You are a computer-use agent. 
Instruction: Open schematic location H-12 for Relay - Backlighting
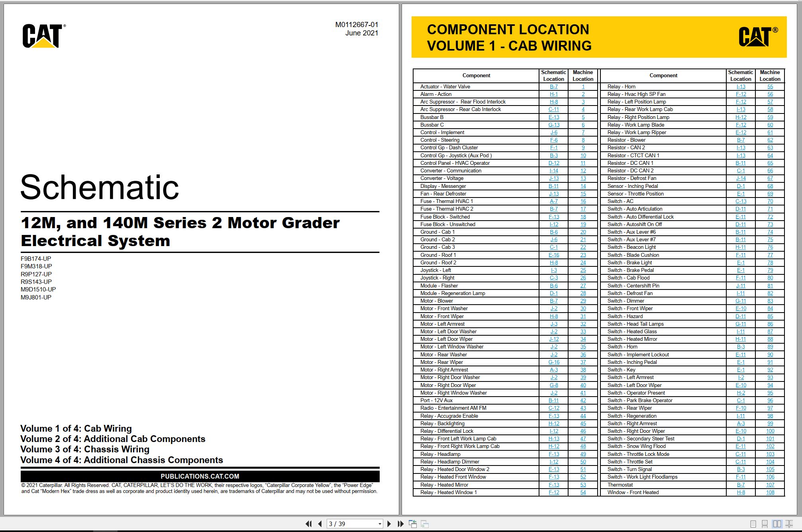[x=553, y=423]
